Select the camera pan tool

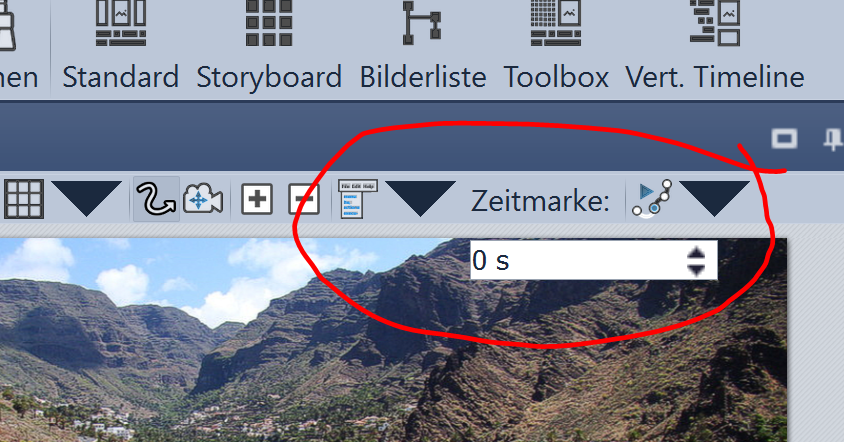[202, 199]
